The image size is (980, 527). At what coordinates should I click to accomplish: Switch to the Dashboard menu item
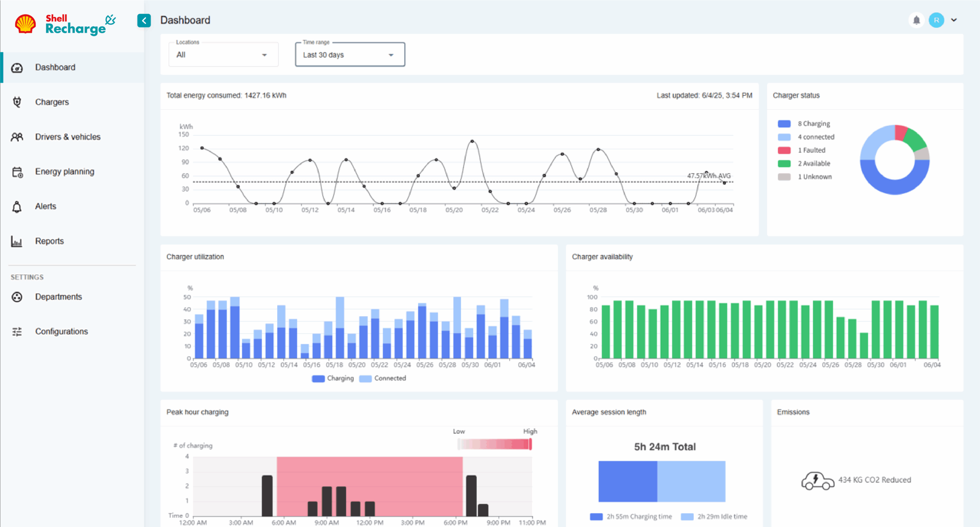pyautogui.click(x=55, y=67)
